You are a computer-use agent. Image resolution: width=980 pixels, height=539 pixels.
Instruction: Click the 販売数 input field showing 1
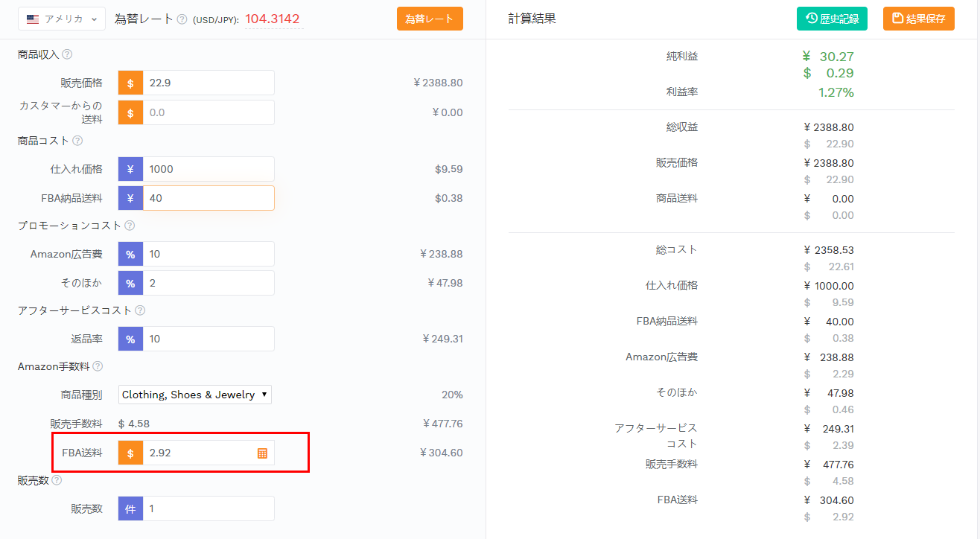point(209,508)
